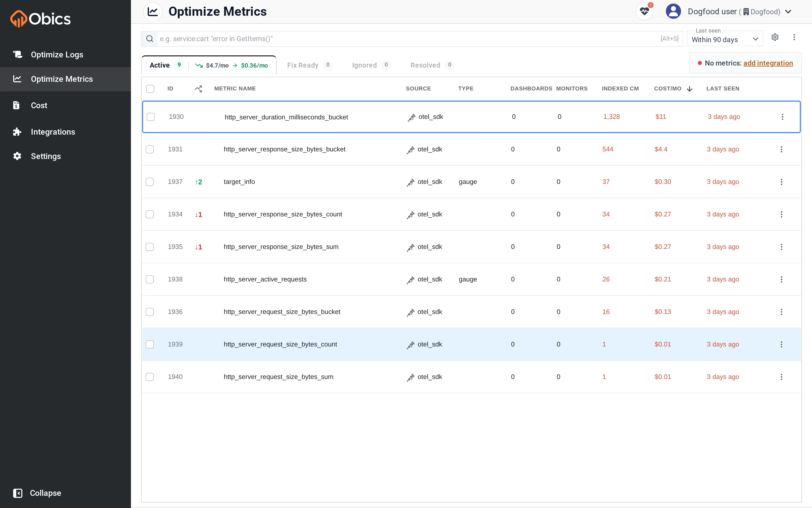
Task: Sort by METRIC NAME column header
Action: coord(235,89)
